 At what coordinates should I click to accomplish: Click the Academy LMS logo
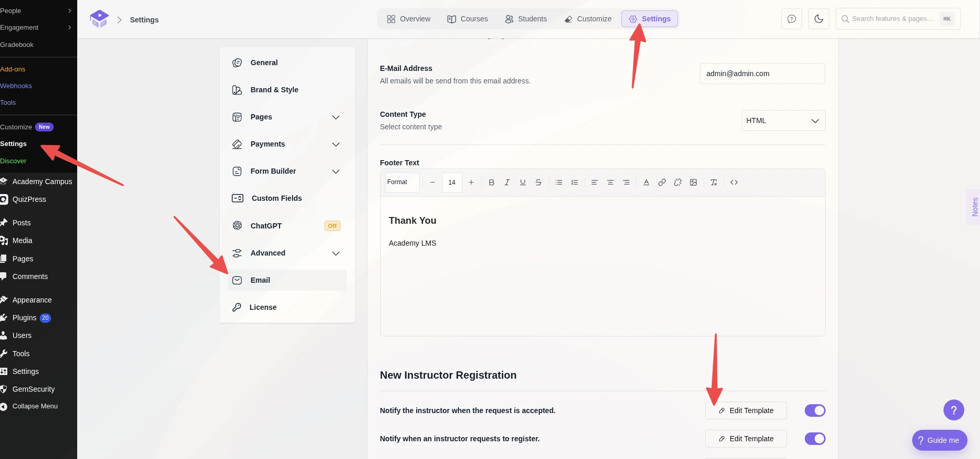(99, 19)
